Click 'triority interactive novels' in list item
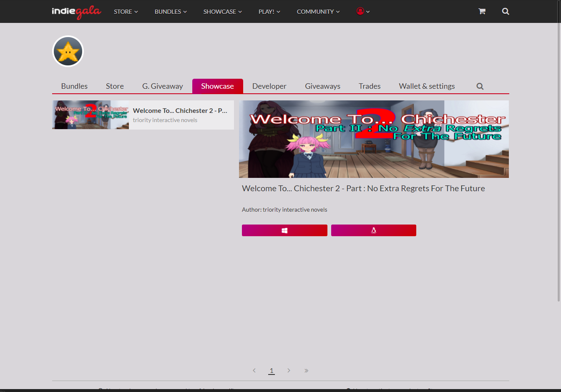561x392 pixels. pos(165,120)
